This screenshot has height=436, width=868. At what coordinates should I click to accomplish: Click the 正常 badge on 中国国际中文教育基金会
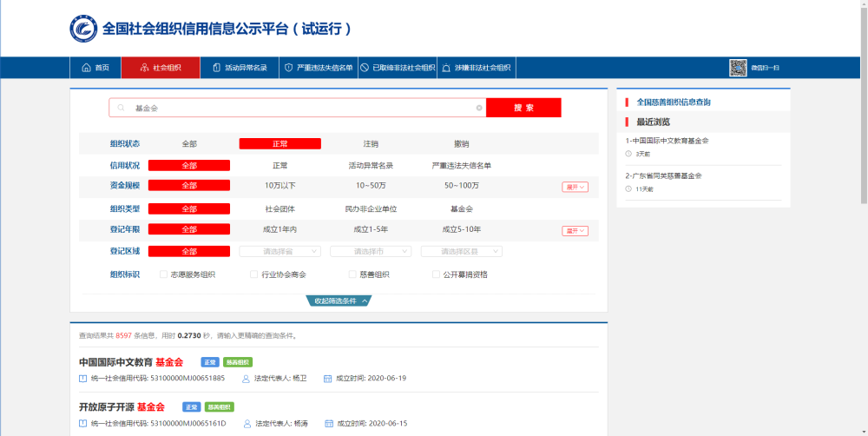[210, 362]
